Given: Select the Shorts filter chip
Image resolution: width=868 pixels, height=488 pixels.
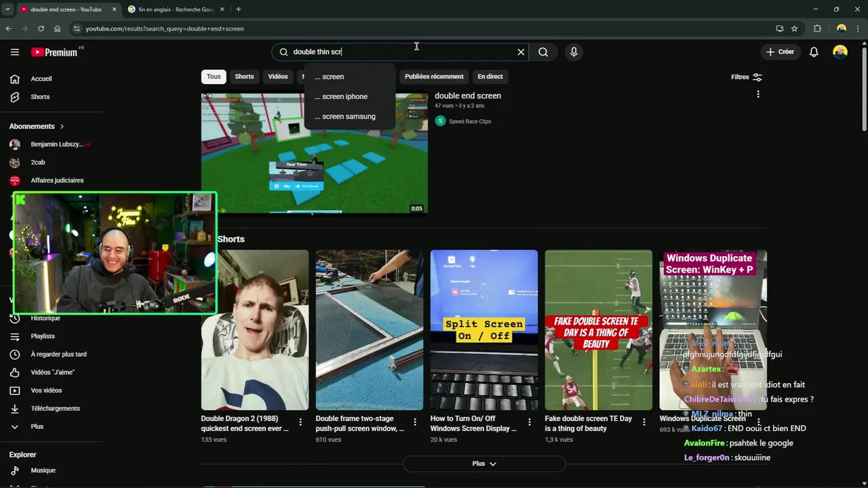Looking at the screenshot, I should [244, 77].
